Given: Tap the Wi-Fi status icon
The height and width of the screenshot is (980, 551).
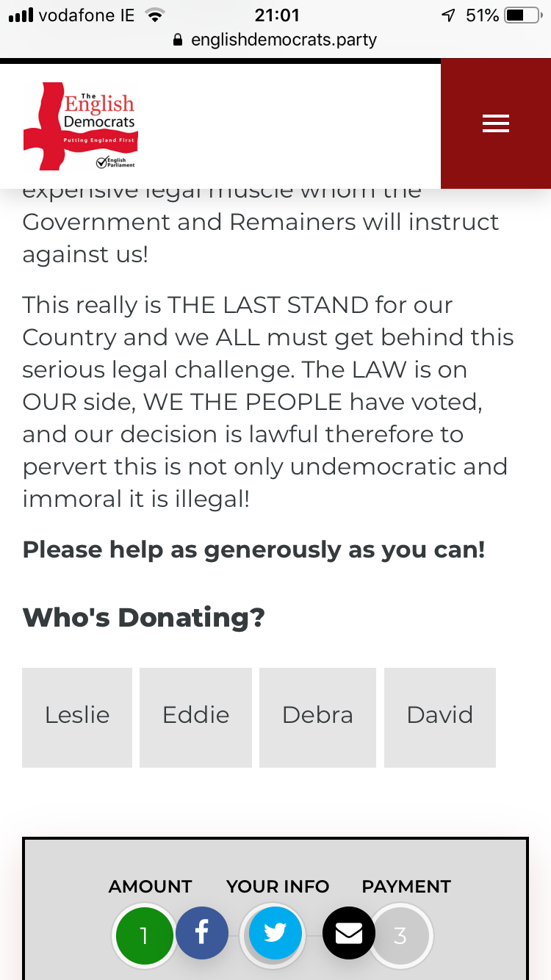Looking at the screenshot, I should coord(154,15).
